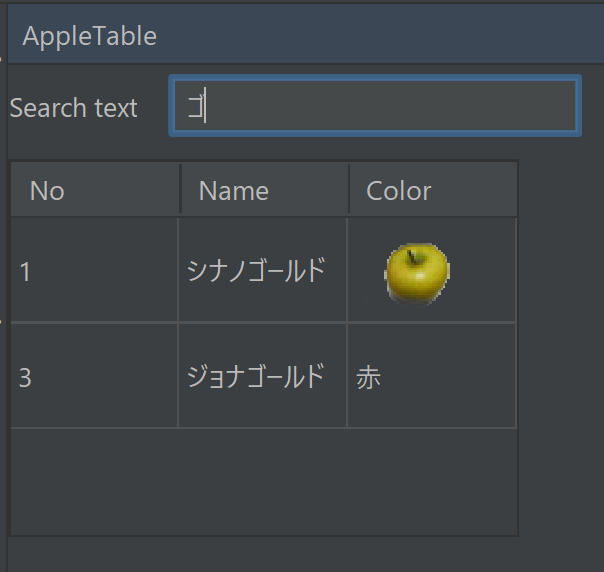This screenshot has width=604, height=572.
Task: Select the cell with number 1
Action: [94, 271]
